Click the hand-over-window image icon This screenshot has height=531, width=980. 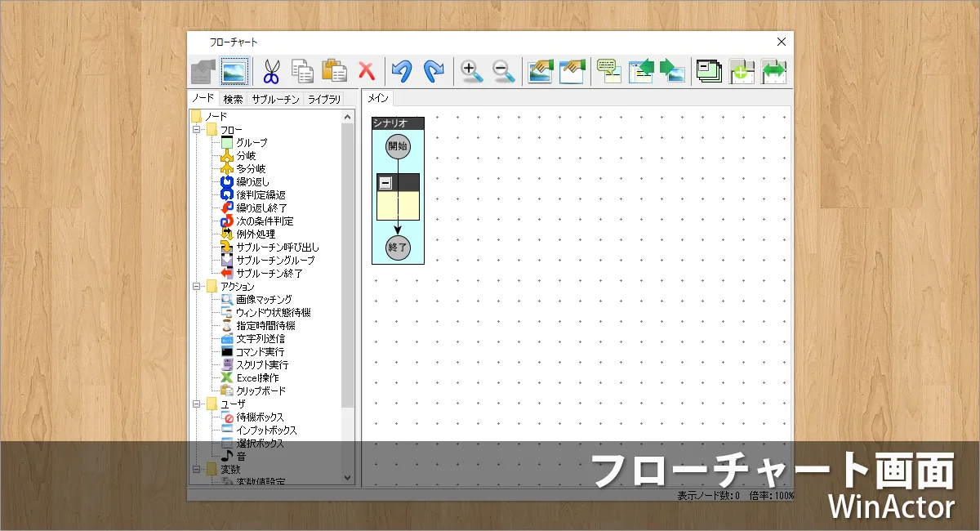click(572, 71)
